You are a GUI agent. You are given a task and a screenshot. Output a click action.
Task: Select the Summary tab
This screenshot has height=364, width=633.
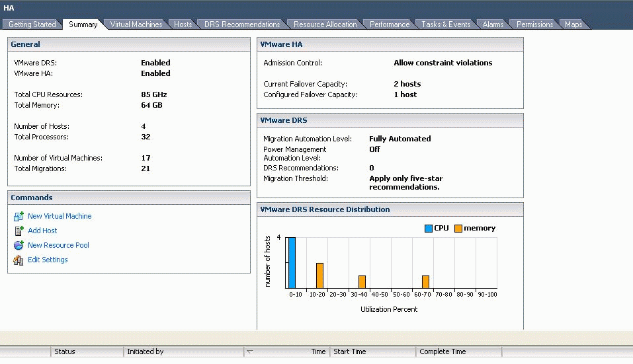(83, 24)
